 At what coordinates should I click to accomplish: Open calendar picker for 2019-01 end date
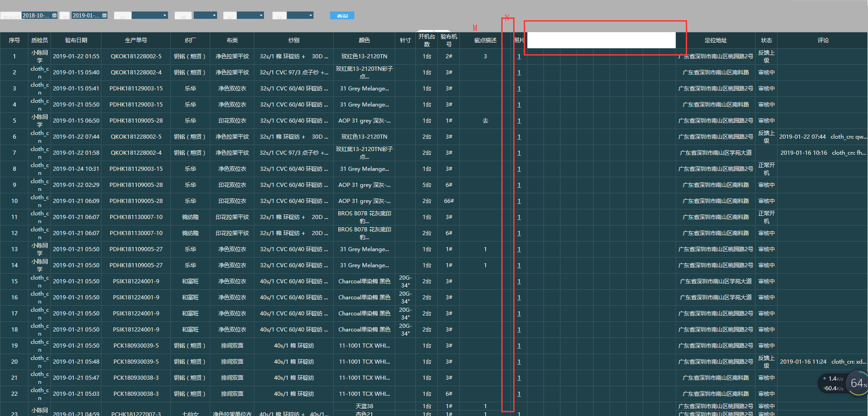coord(104,16)
